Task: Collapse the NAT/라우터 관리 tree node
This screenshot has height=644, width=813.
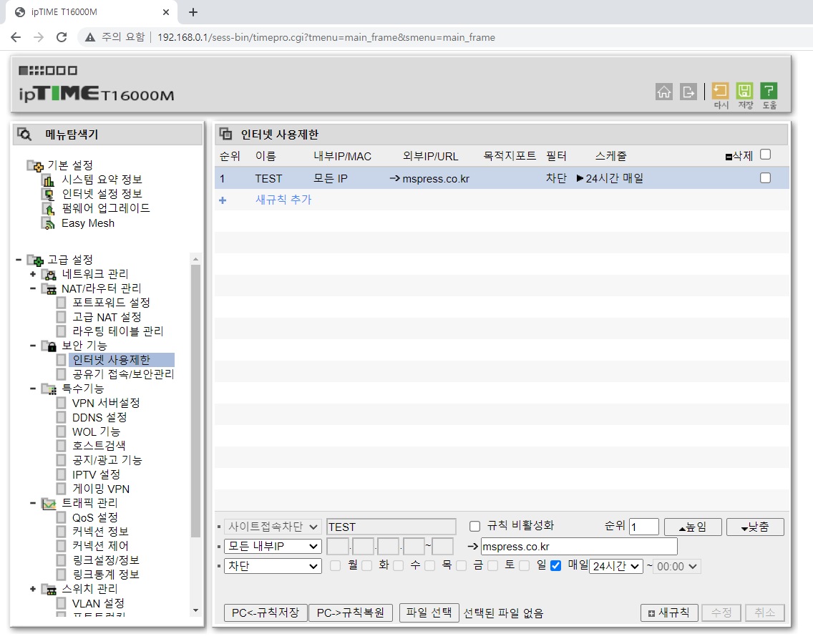Action: (x=33, y=289)
